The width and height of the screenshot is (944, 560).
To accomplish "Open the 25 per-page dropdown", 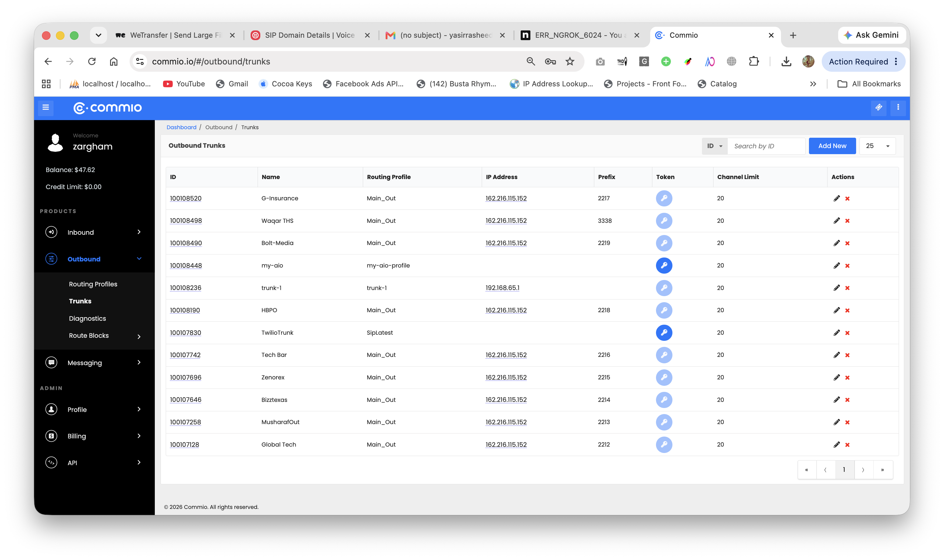I will [x=877, y=146].
